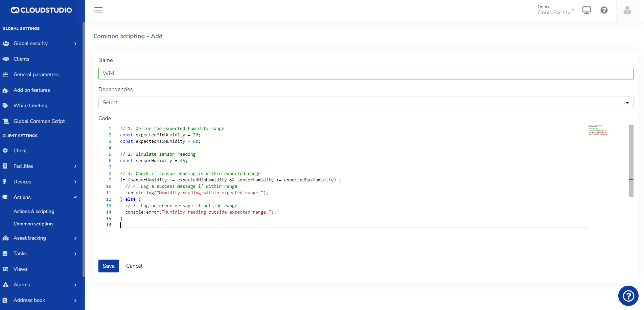The height and width of the screenshot is (310, 644).
Task: Select Common scripting menu item
Action: 33,224
